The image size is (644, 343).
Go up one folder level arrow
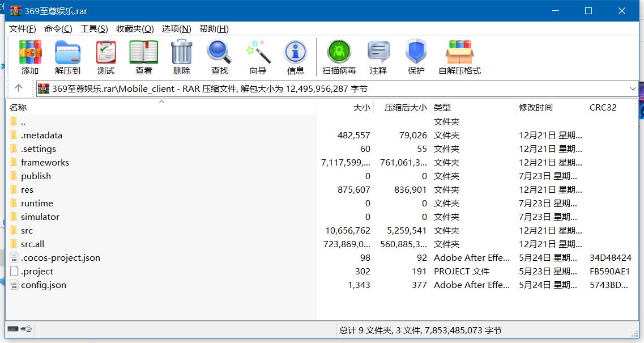coord(19,88)
